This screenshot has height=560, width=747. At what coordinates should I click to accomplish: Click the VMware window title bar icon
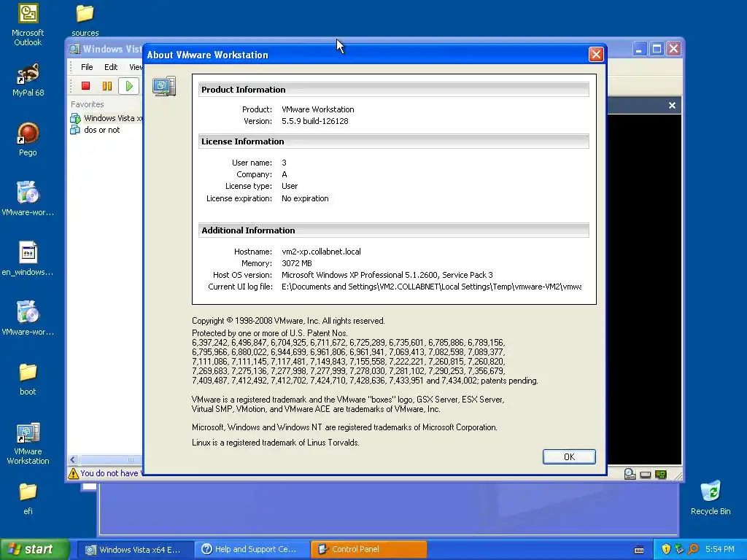74,49
